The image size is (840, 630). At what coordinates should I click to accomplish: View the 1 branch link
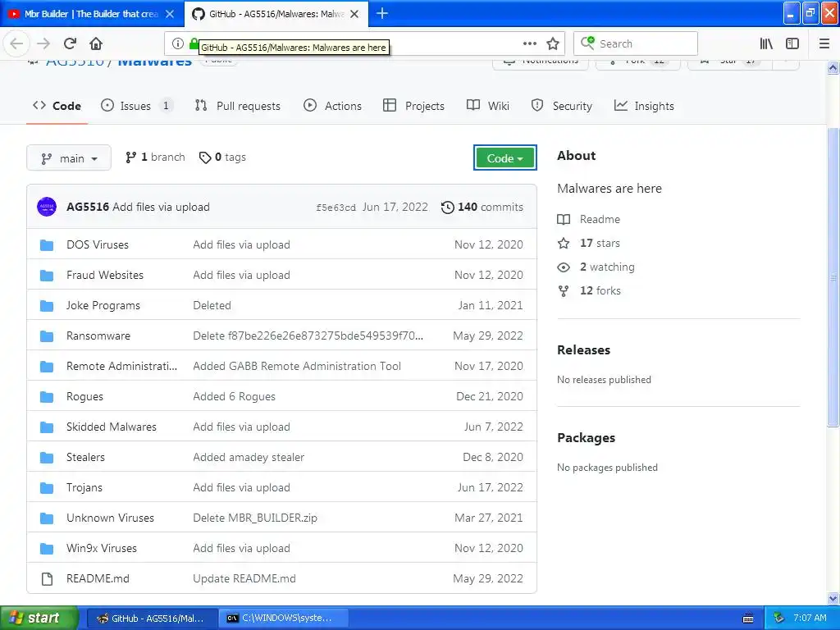pos(155,157)
